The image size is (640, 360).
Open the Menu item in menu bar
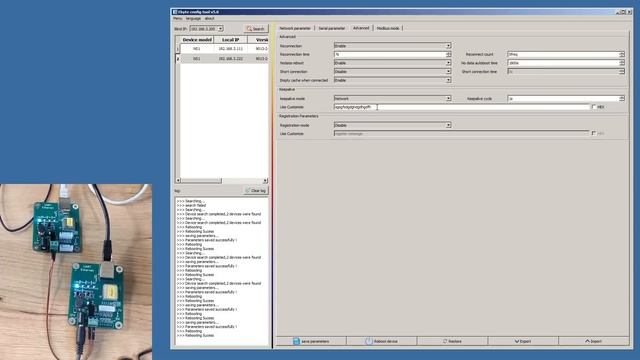click(x=178, y=18)
